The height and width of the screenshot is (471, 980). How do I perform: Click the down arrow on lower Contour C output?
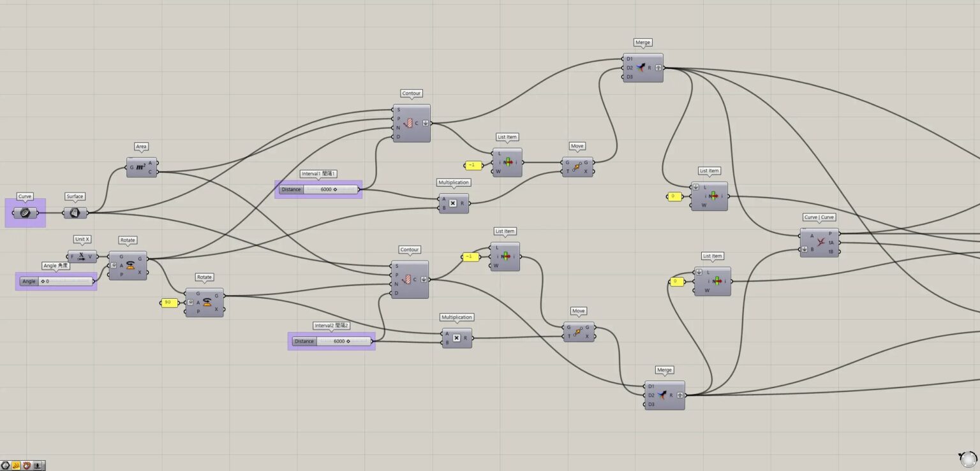[x=424, y=279]
